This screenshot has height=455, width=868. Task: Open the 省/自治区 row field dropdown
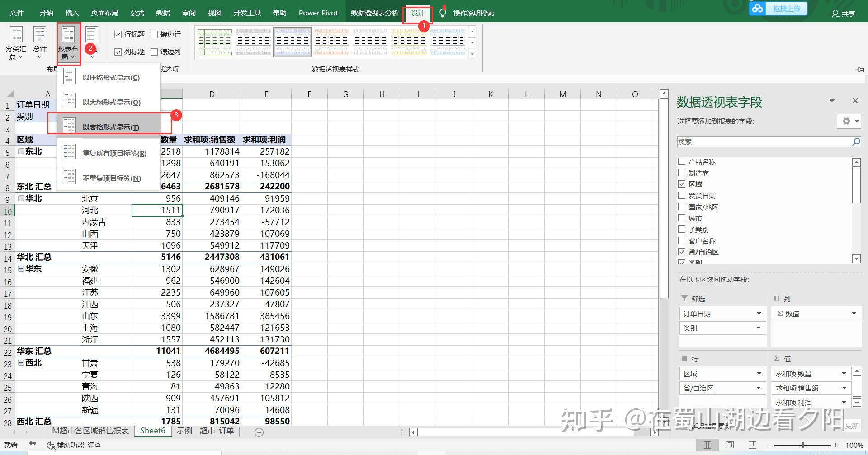click(759, 388)
